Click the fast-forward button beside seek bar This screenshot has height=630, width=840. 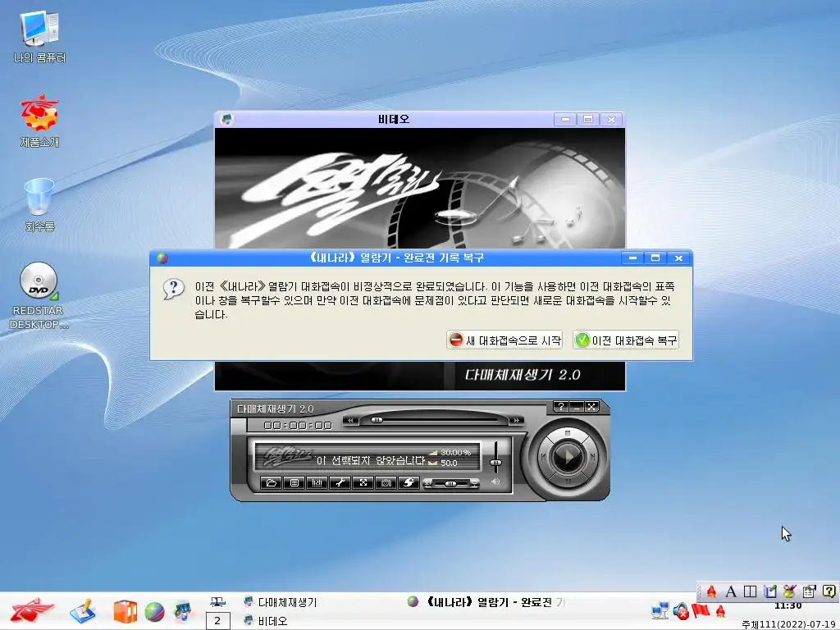(x=515, y=421)
